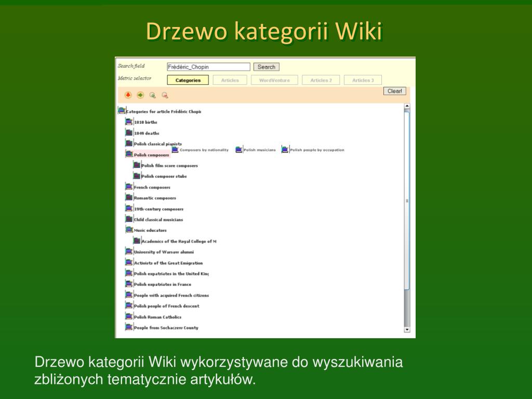Click folder icon of University of Warsaw alumni
The height and width of the screenshot is (399, 532).
[x=129, y=251]
